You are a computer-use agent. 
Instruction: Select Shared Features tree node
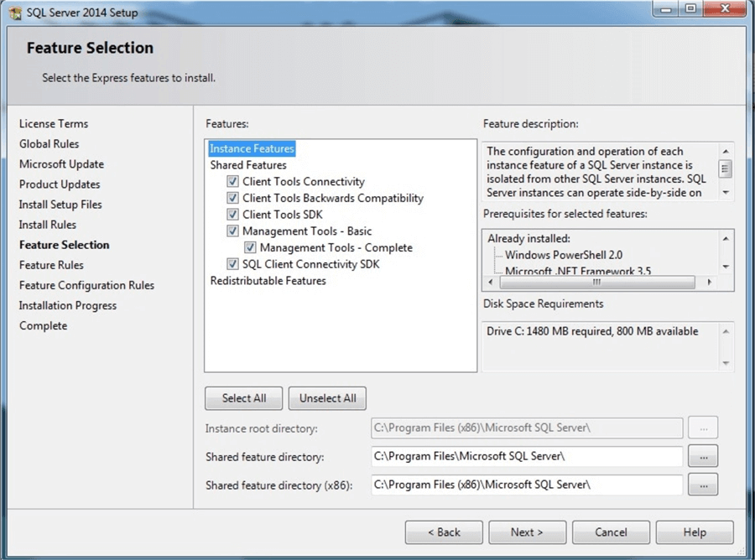(248, 165)
